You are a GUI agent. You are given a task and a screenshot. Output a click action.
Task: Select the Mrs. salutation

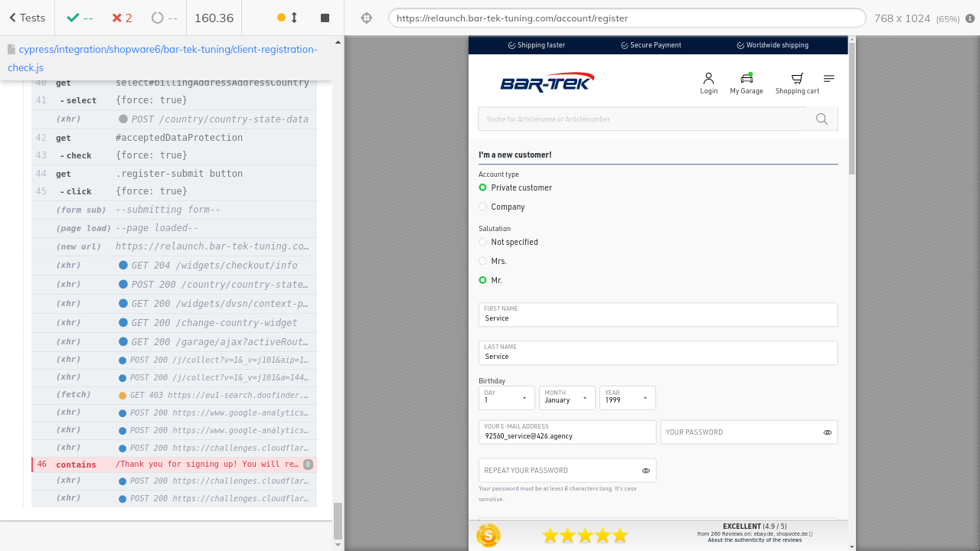(483, 261)
